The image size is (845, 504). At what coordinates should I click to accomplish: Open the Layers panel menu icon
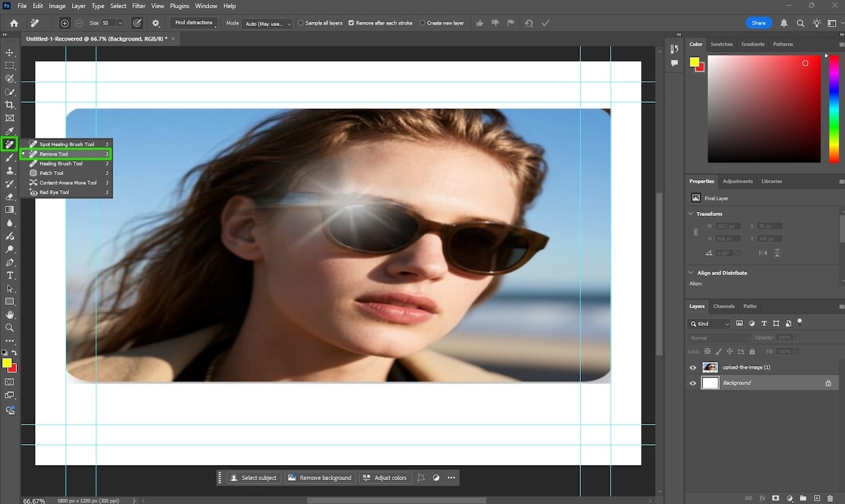click(841, 307)
